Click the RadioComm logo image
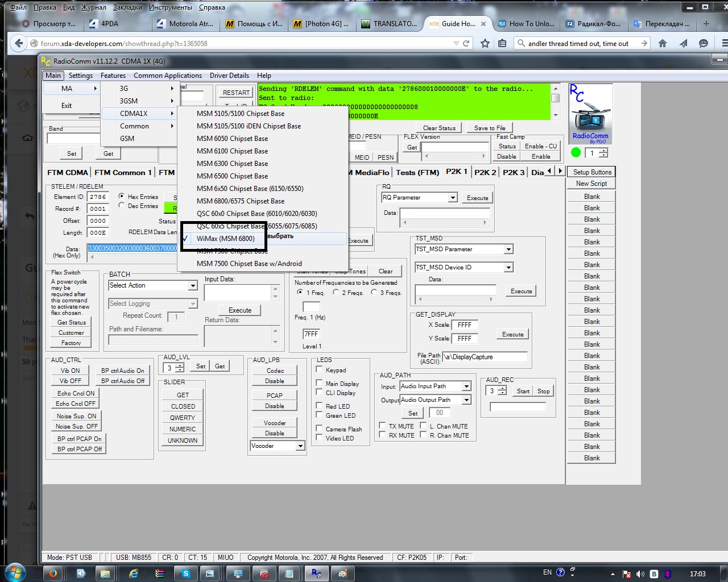The height and width of the screenshot is (582, 728). coord(590,114)
